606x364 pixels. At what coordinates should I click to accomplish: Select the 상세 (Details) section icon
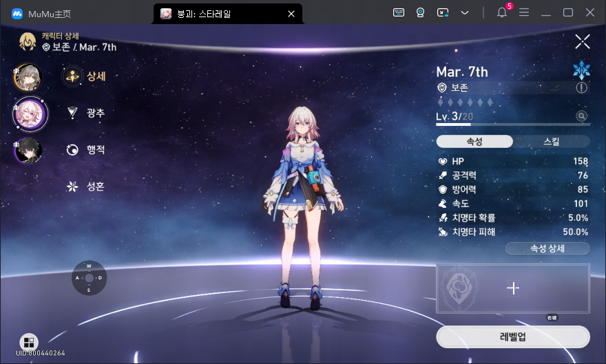72,77
